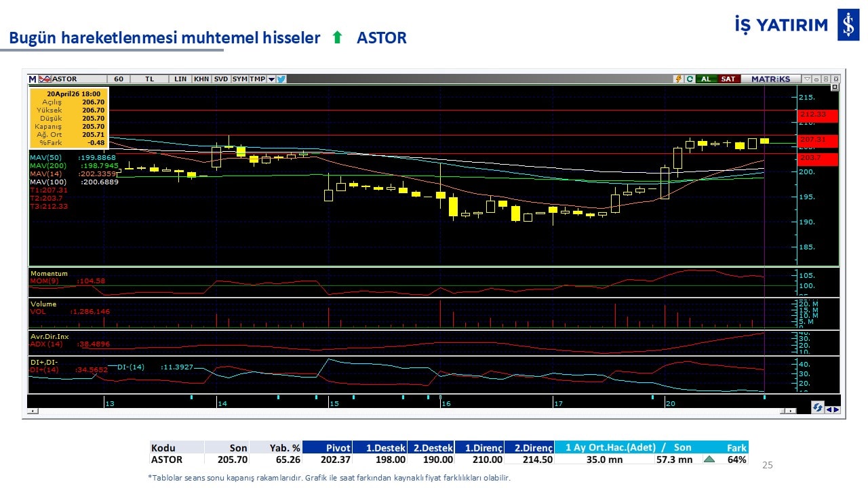Click the lightning bolt quick order icon

point(677,79)
